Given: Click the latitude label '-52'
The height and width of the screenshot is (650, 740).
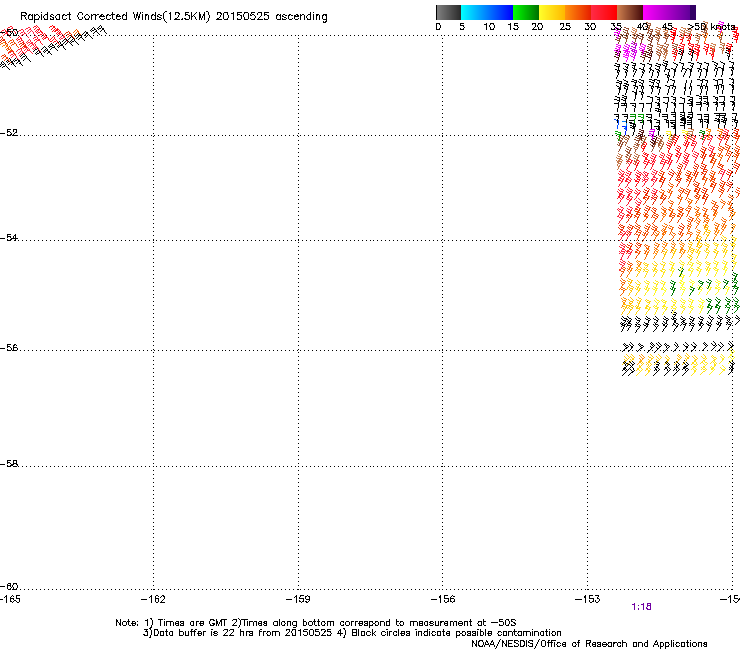Looking at the screenshot, I should tap(9, 133).
